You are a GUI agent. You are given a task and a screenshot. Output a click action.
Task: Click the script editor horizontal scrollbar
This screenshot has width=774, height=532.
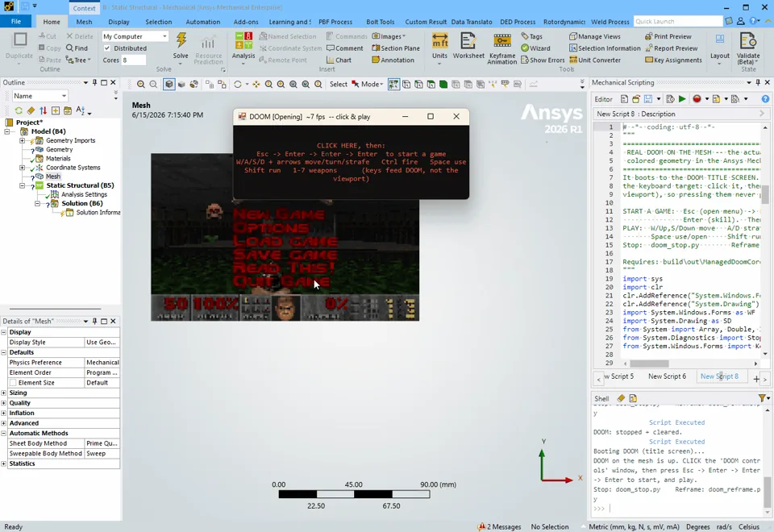[650, 364]
